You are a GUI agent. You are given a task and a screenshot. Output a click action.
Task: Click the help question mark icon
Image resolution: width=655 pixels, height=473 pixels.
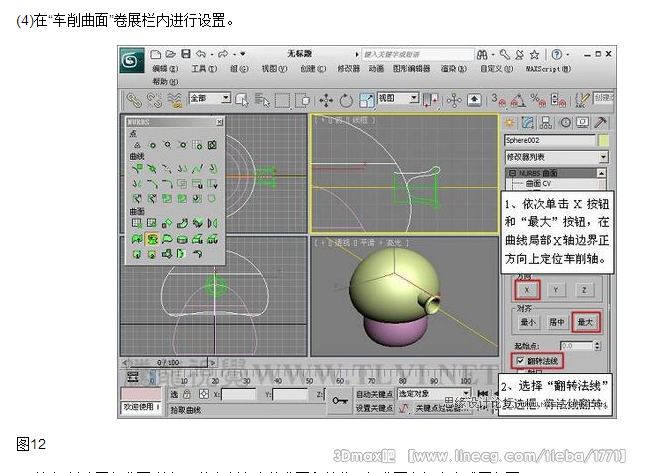[x=556, y=55]
